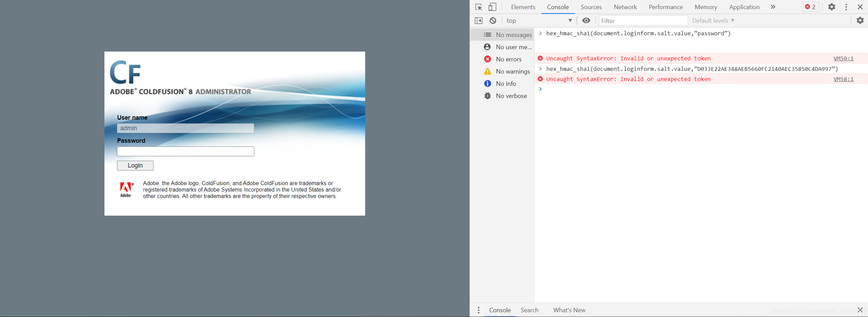Toggle the device toolbar icon
The height and width of the screenshot is (317, 868).
(x=492, y=7)
